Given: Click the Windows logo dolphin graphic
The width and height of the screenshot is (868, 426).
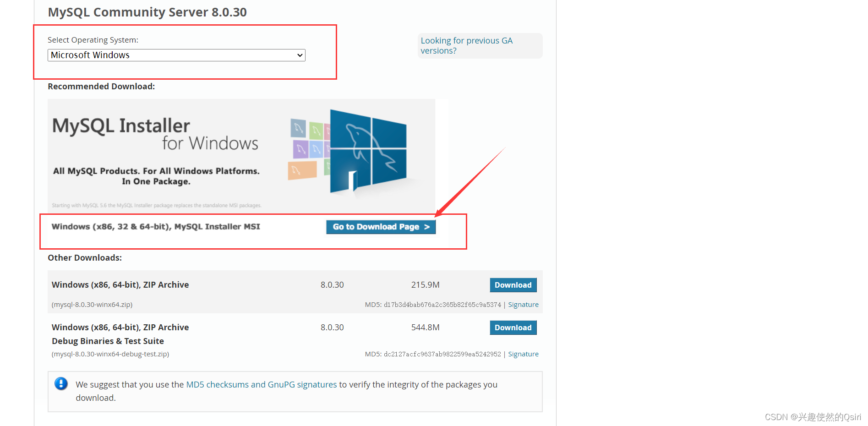Looking at the screenshot, I should pyautogui.click(x=368, y=151).
